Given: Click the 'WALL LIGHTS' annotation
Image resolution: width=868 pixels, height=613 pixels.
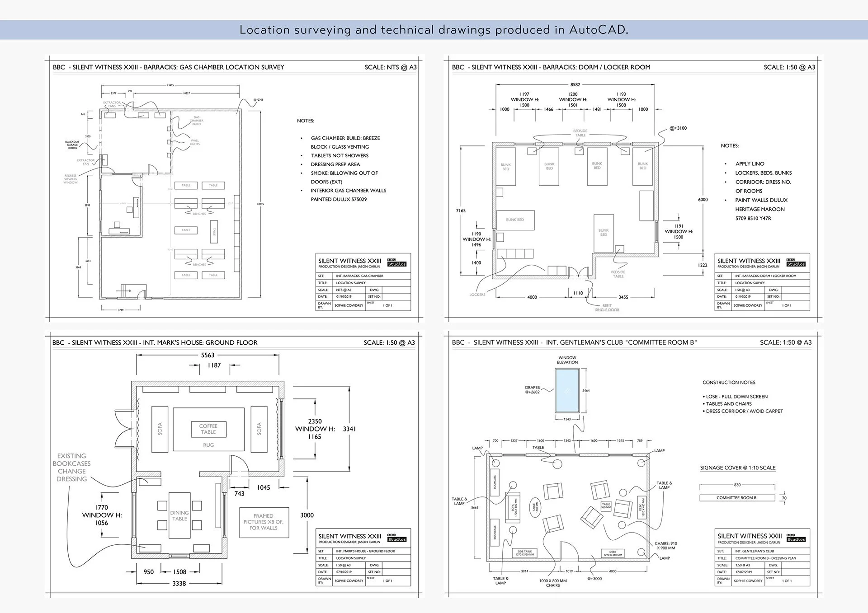Looking at the screenshot, I should (195, 142).
